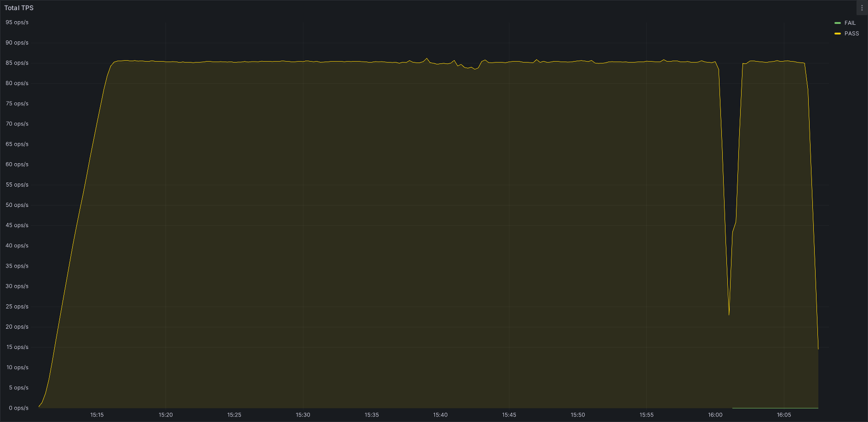Click the 85 ops/s axis label
The image size is (868, 422).
(17, 63)
